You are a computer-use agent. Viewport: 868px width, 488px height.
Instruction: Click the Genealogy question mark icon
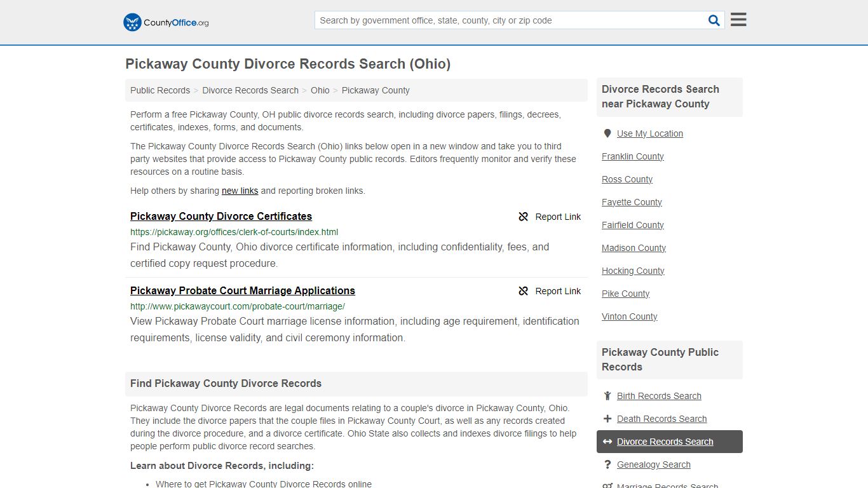coord(607,464)
